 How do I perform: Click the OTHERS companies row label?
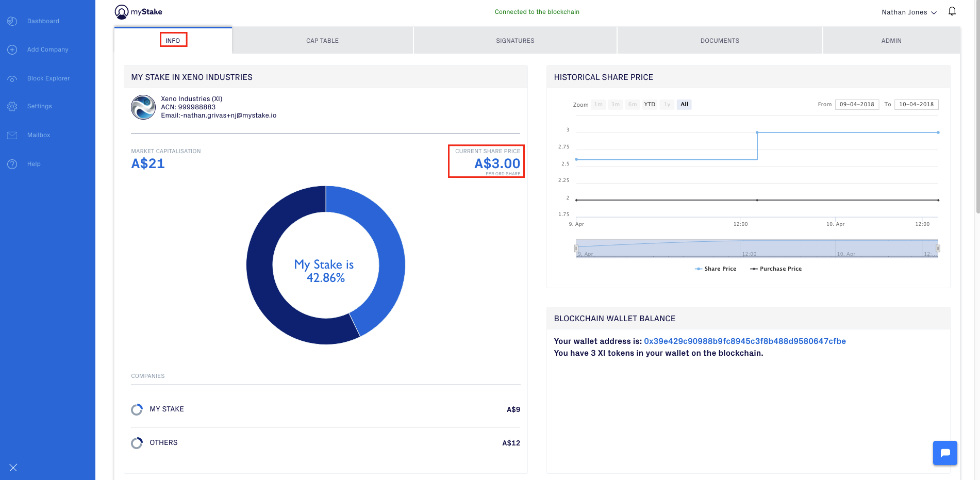[163, 443]
